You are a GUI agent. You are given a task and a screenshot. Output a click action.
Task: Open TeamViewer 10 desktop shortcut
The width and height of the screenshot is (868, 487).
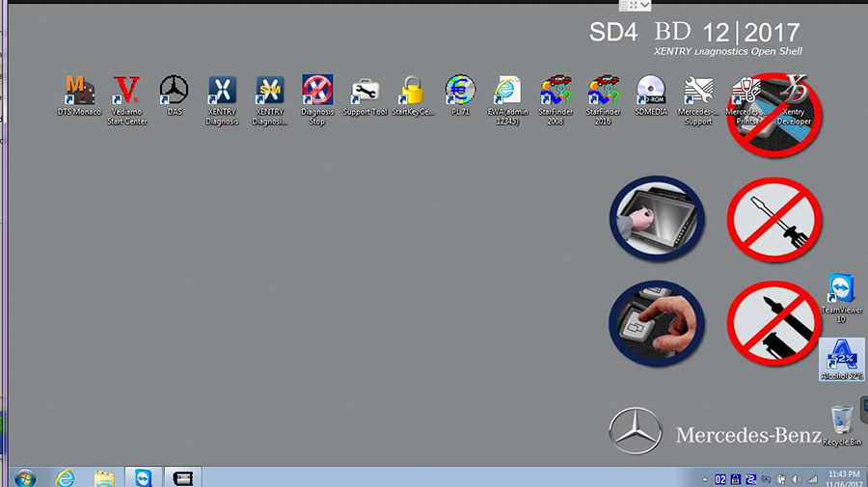[x=839, y=290]
